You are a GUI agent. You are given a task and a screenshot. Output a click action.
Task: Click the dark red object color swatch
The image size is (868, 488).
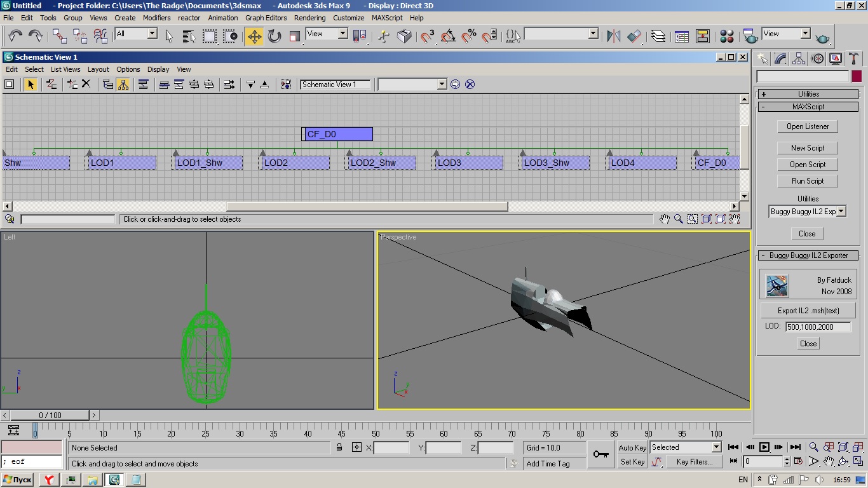coord(856,76)
